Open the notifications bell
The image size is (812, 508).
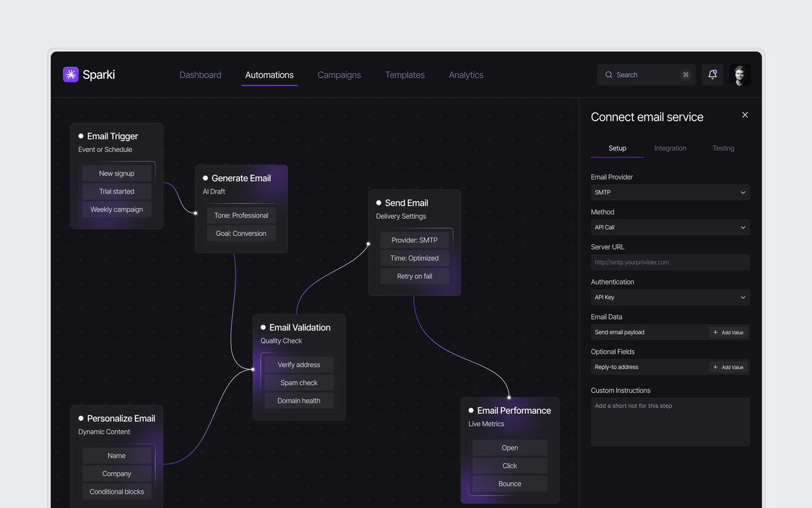713,75
